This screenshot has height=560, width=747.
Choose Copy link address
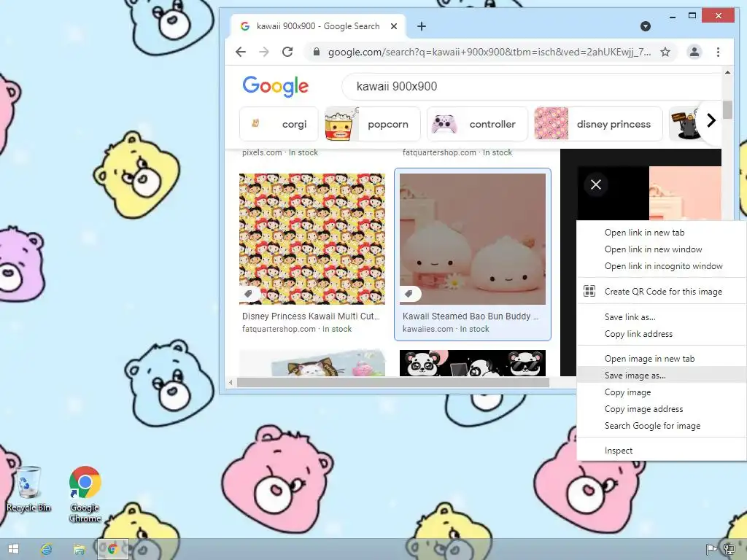click(661, 334)
